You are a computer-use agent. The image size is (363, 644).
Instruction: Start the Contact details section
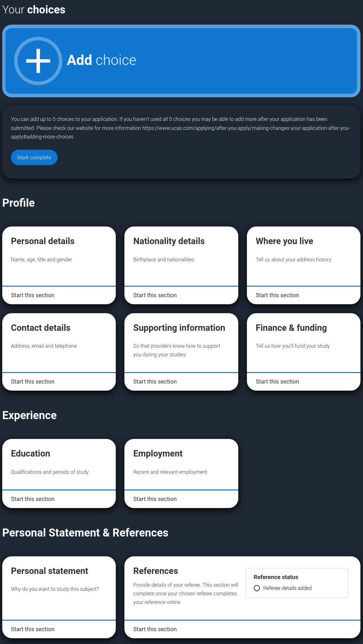(x=33, y=382)
